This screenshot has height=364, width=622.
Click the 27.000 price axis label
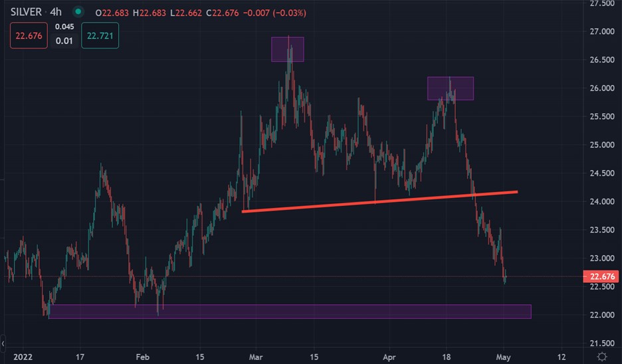pos(602,31)
